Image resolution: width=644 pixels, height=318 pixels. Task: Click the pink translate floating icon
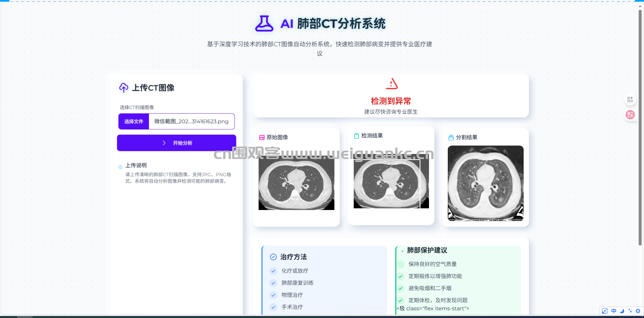point(630,115)
